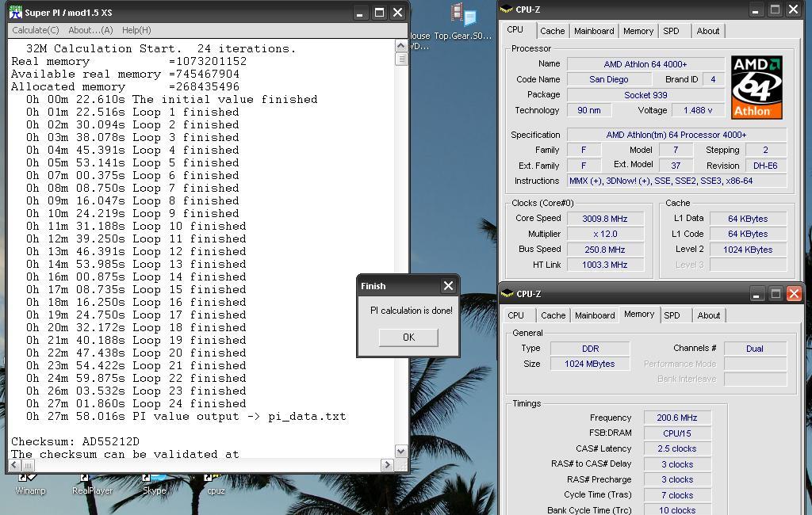Open the cpuz desktop shortcut
Screen dimensions: 812x515
216,484
